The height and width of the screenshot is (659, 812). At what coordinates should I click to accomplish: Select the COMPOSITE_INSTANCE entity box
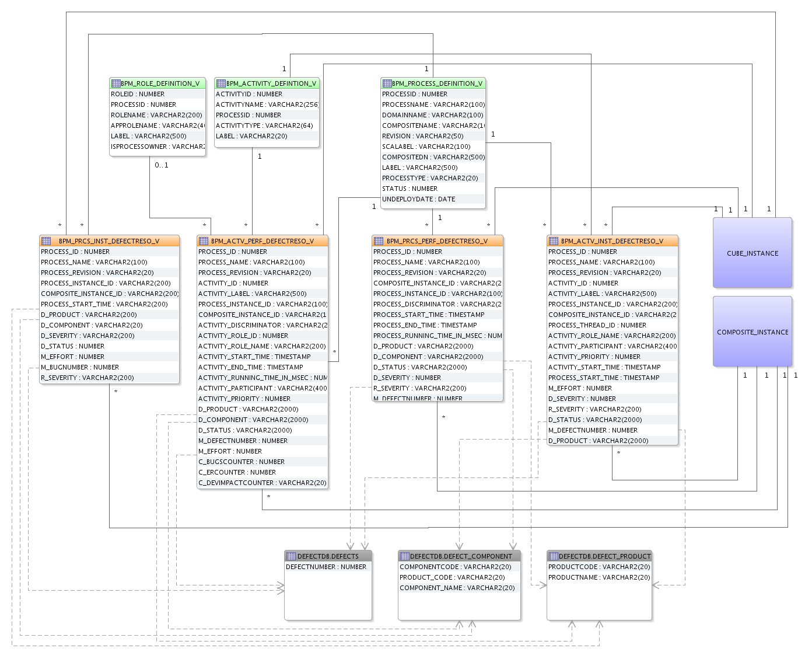752,331
